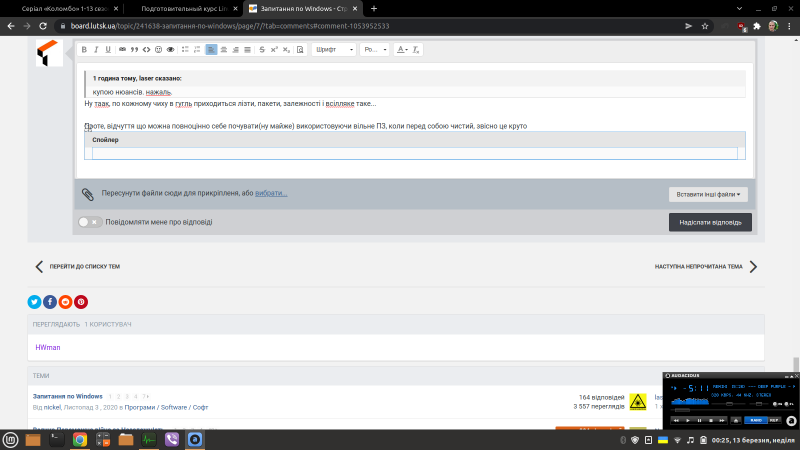800x450 pixels.
Task: Expand the font size dropdown
Action: pos(373,49)
